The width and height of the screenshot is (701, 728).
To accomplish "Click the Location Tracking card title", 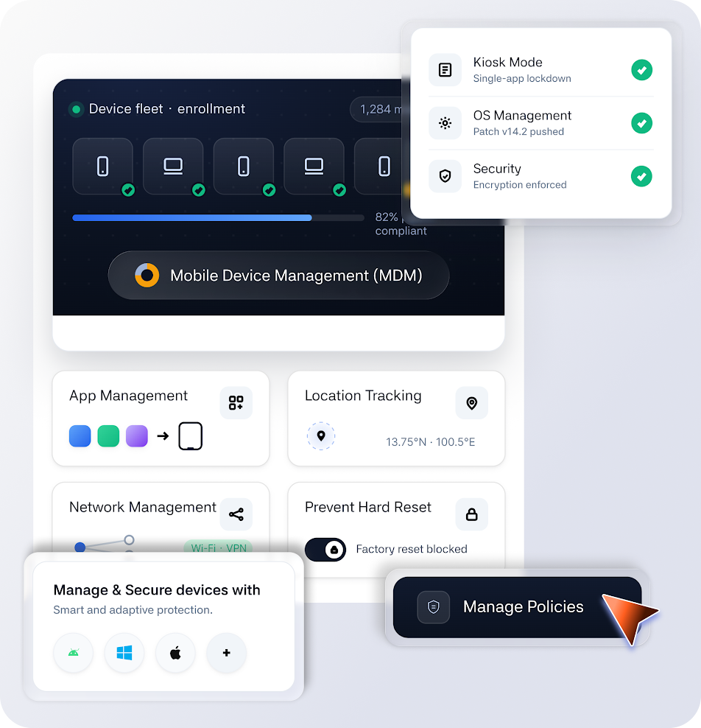I will pos(363,396).
